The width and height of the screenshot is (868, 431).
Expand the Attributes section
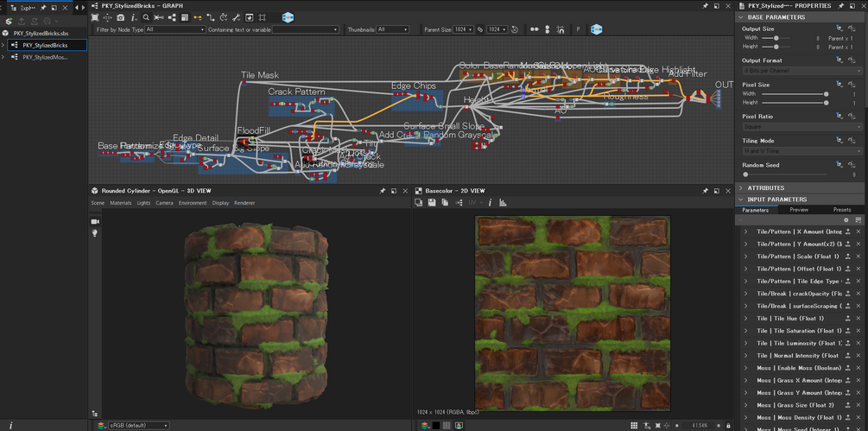coord(765,187)
